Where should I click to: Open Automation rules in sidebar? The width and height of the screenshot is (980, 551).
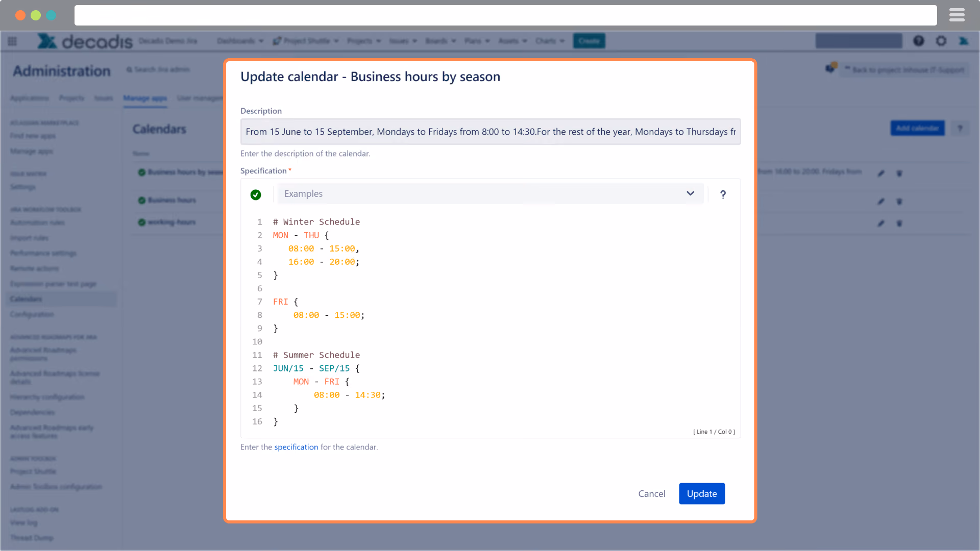click(37, 222)
